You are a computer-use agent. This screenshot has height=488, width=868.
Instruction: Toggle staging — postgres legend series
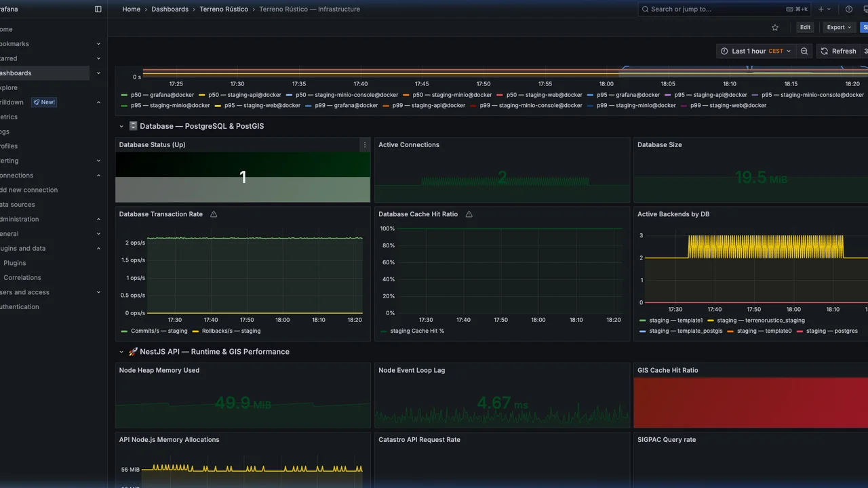[x=832, y=331]
